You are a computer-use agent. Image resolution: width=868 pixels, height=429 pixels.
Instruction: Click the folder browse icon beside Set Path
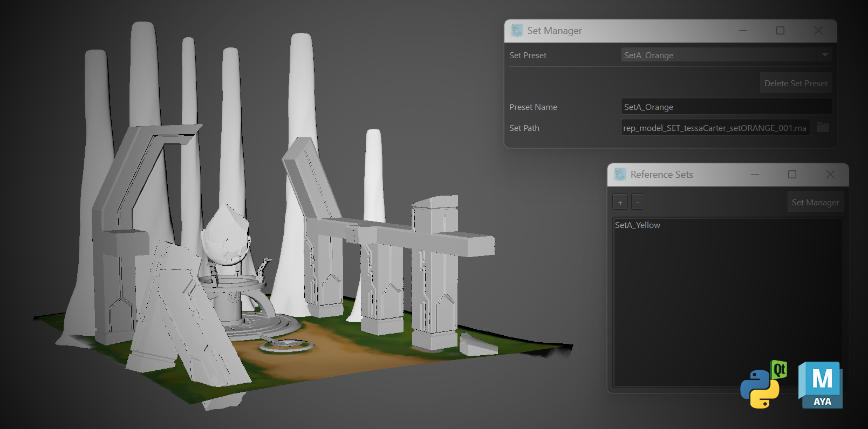(x=822, y=128)
